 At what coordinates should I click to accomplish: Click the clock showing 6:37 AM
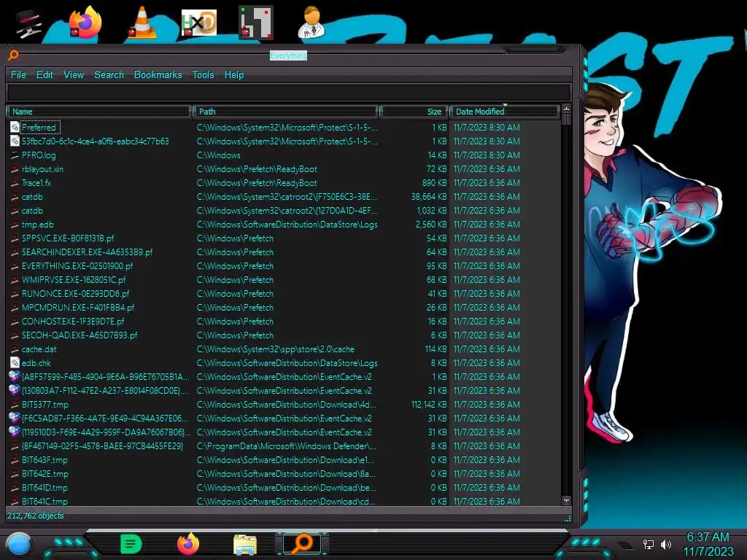[708, 537]
